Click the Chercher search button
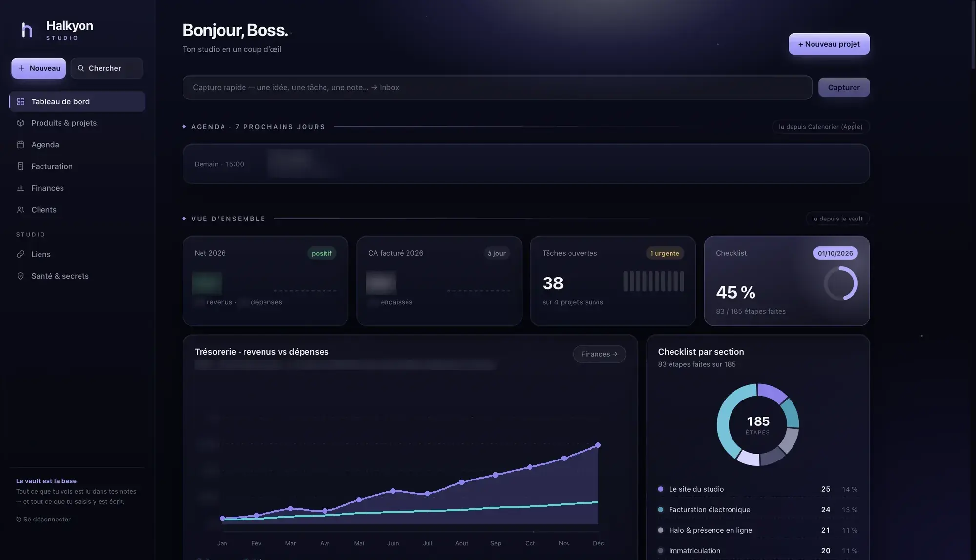The height and width of the screenshot is (560, 976). (x=107, y=68)
